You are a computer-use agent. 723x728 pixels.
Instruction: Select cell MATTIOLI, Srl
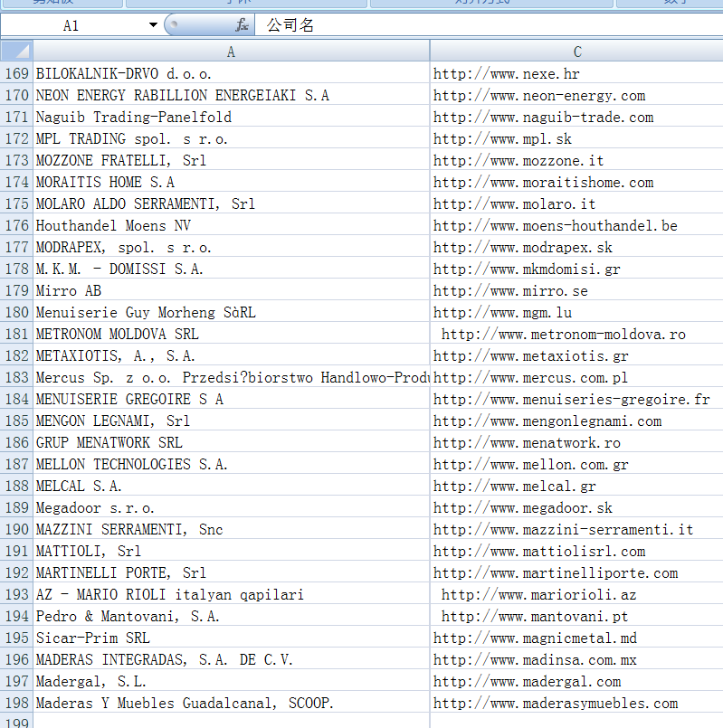[x=232, y=551]
